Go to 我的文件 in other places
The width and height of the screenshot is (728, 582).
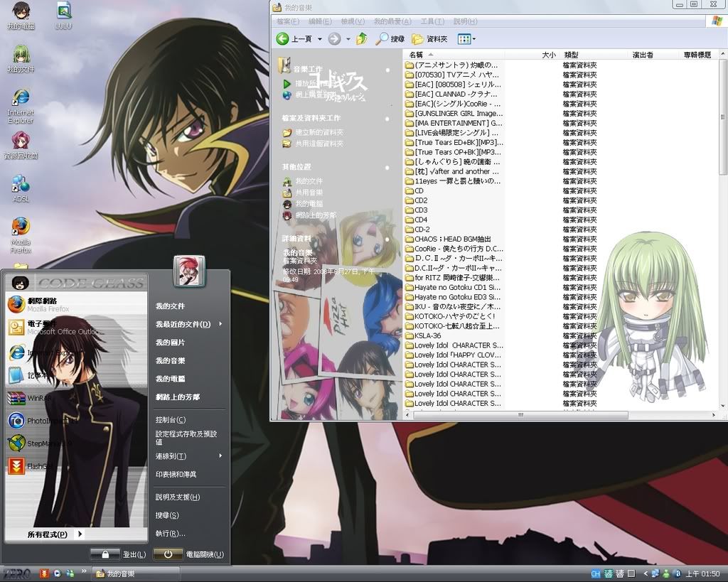[303, 181]
